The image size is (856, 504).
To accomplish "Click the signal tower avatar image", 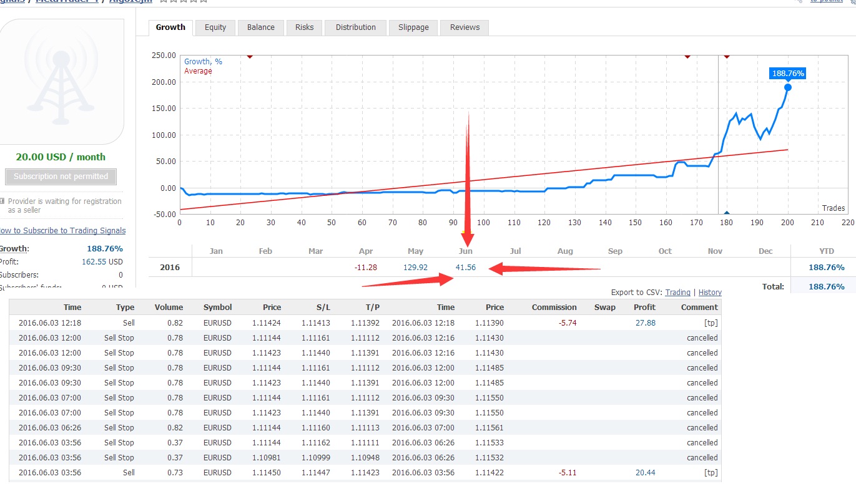I will (x=61, y=81).
